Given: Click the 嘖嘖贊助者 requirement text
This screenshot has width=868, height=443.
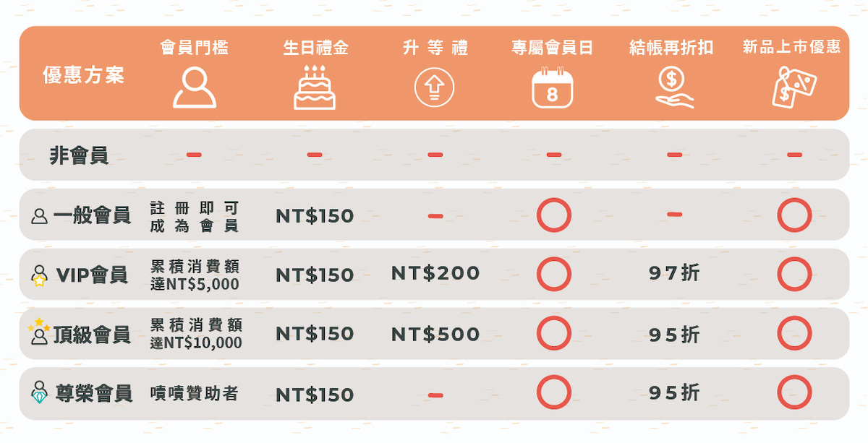Looking at the screenshot, I should click(195, 394).
